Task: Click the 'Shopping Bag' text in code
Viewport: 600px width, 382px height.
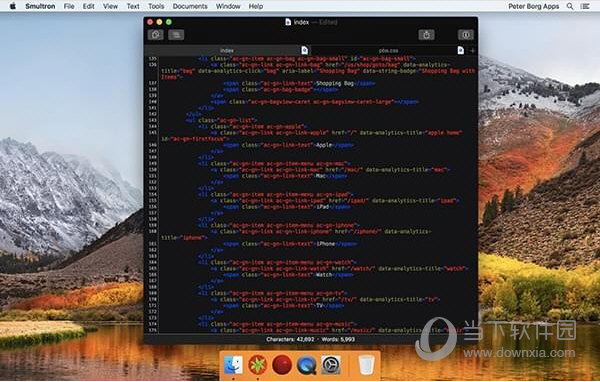Action: coord(334,83)
